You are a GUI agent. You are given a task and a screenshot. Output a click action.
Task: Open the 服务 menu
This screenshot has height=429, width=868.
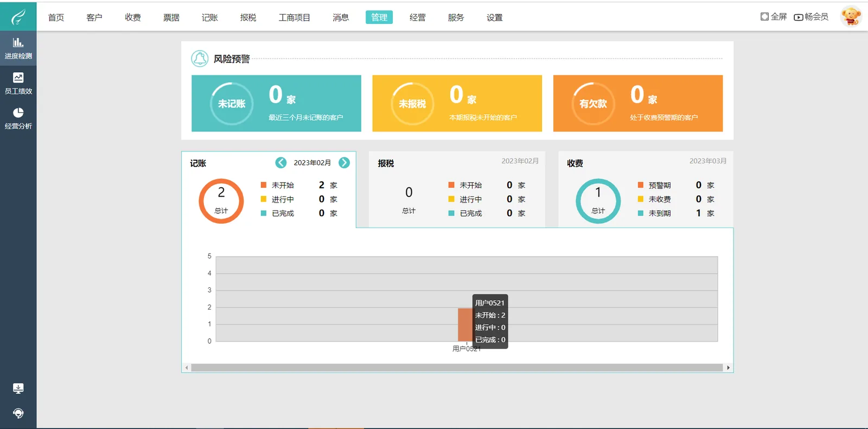click(x=456, y=17)
